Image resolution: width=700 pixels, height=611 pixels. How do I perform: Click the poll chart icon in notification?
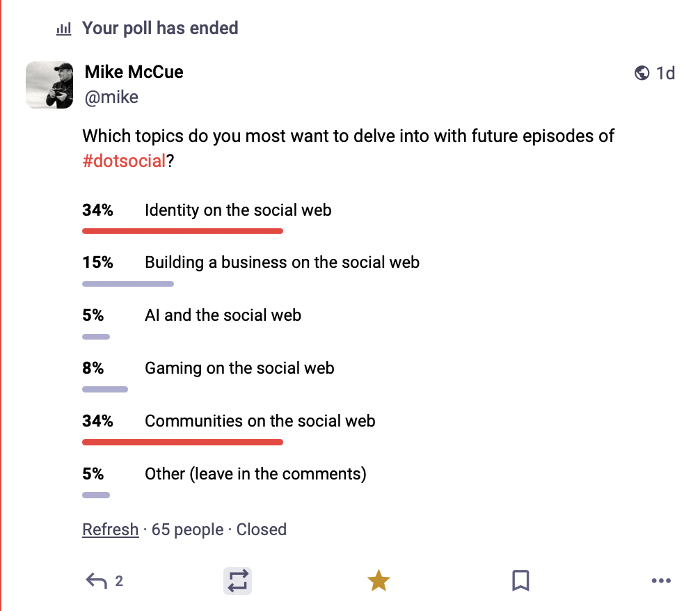(64, 29)
